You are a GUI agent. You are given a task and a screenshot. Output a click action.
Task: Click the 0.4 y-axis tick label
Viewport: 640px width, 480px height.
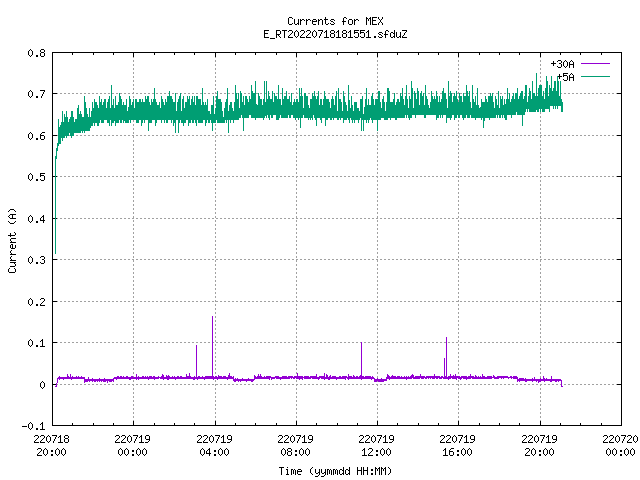(x=36, y=219)
